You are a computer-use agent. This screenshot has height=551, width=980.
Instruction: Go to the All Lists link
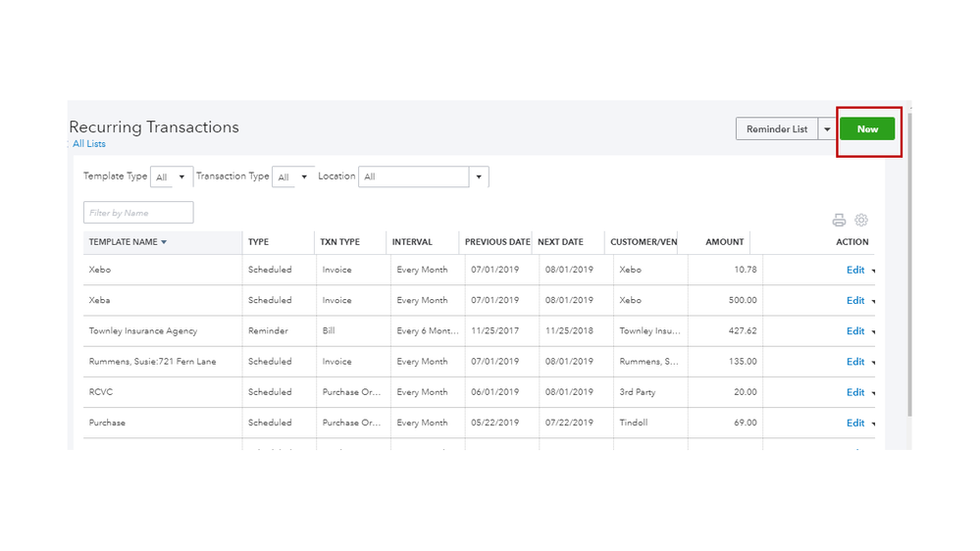(89, 144)
